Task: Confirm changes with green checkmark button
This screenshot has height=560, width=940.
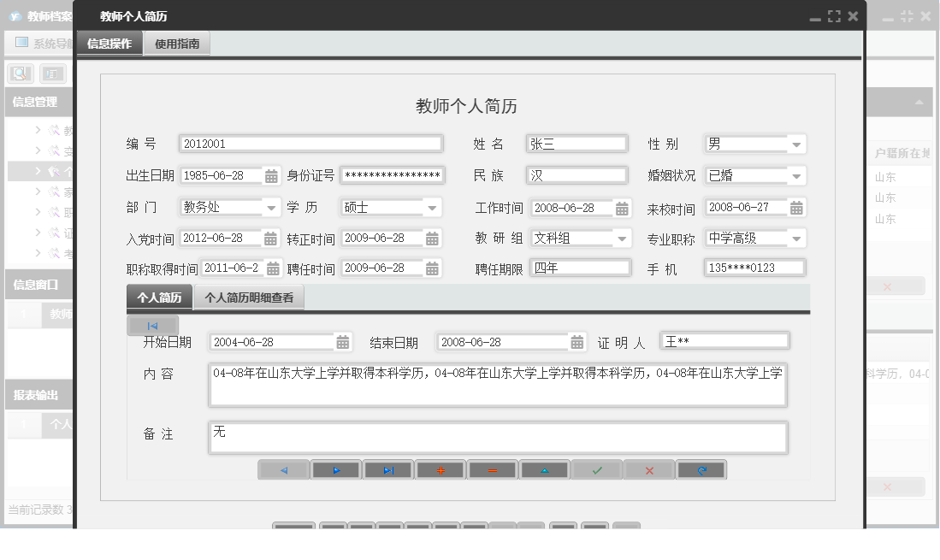Action: tap(597, 470)
